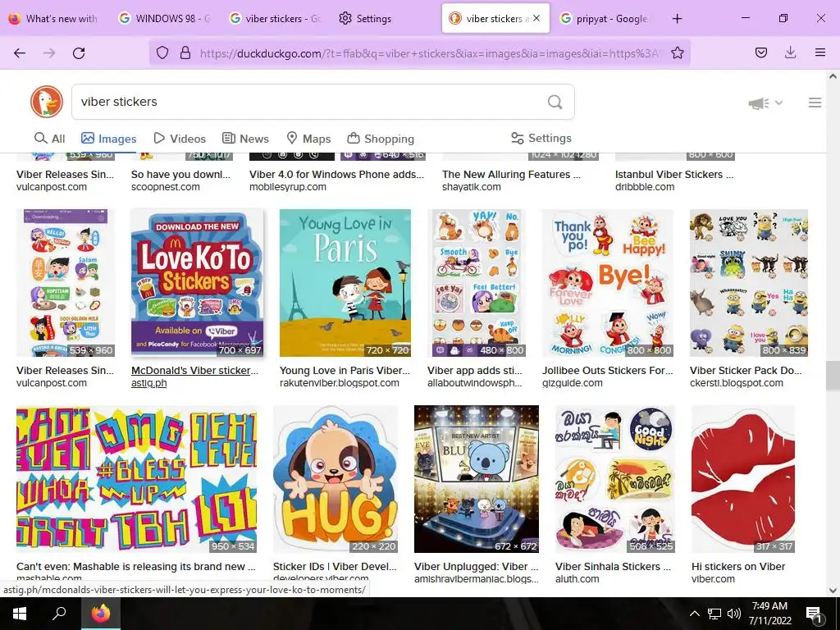Open the red lips sticker image
The image size is (840, 630).
point(743,479)
